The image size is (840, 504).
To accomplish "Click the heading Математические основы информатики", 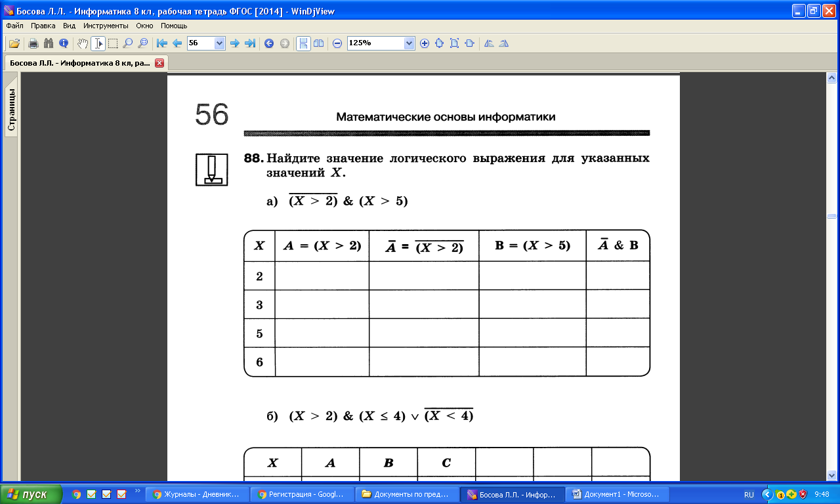I will [x=446, y=117].
